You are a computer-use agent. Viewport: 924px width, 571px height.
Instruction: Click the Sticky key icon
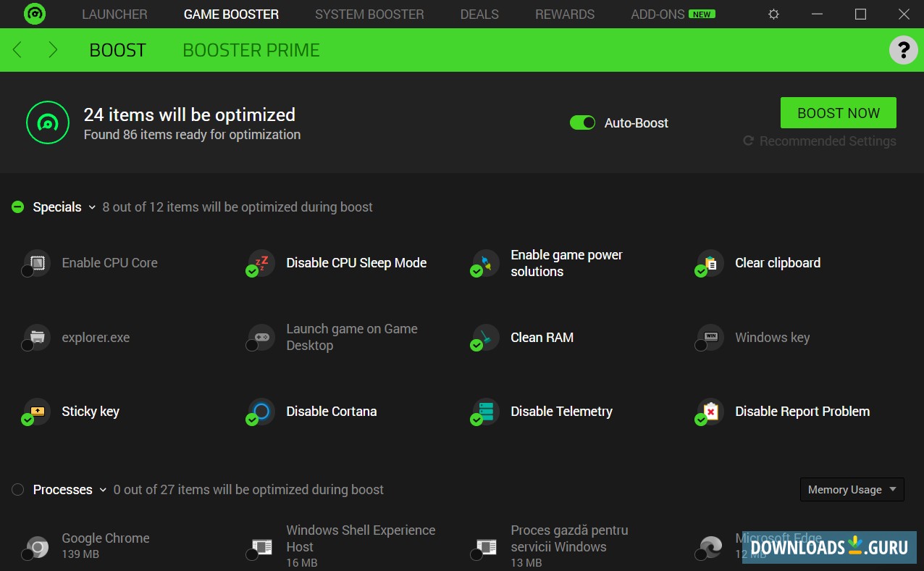(x=35, y=411)
